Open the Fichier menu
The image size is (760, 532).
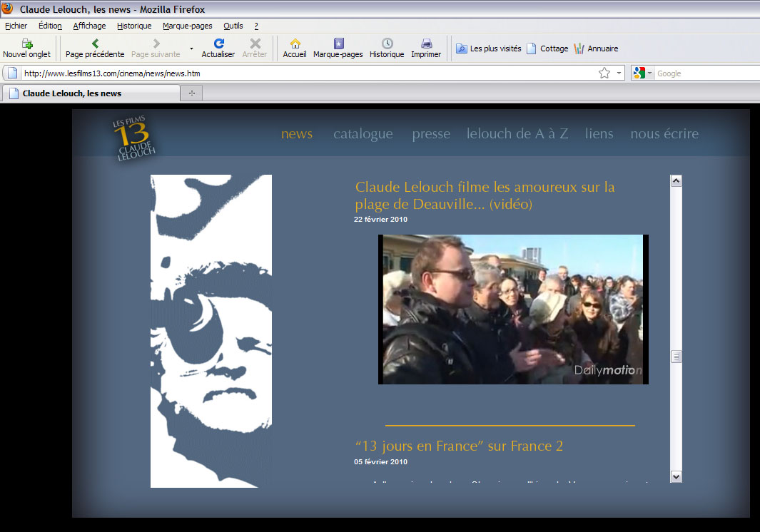[16, 26]
